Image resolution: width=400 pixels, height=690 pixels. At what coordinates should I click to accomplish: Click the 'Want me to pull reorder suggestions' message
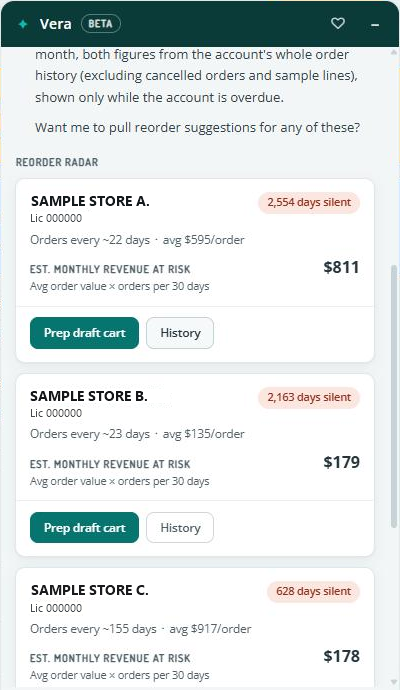point(198,128)
